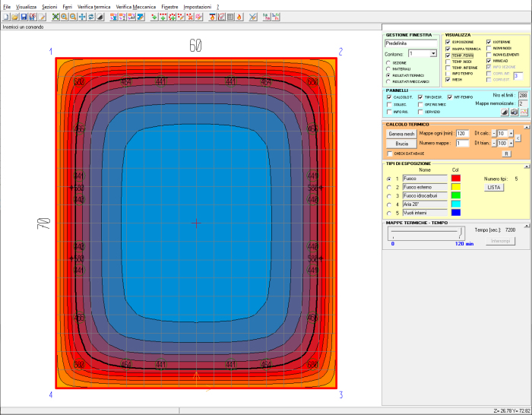
Task: Click the new file toolbar icon
Action: click(6, 16)
